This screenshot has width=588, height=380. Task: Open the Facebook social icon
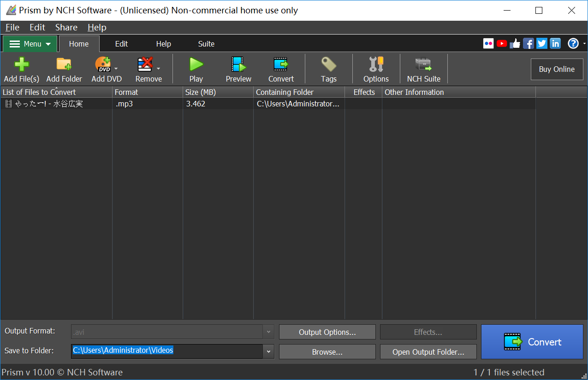529,43
